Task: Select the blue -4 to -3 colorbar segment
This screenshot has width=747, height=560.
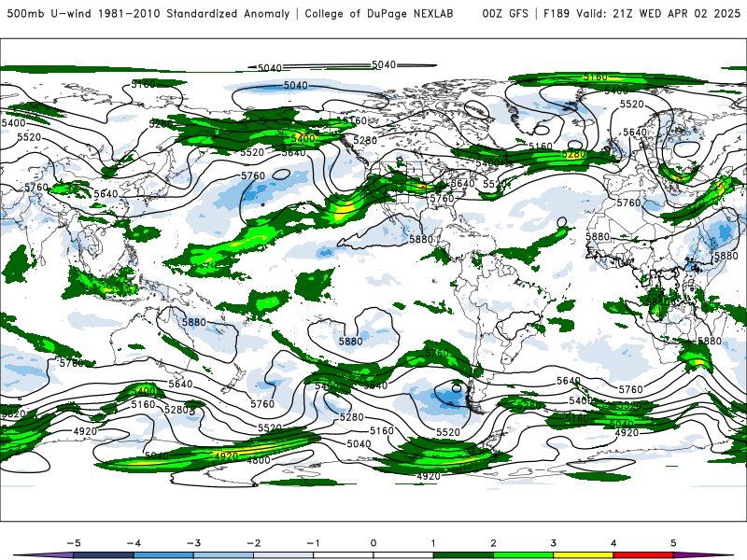Action: [163, 555]
